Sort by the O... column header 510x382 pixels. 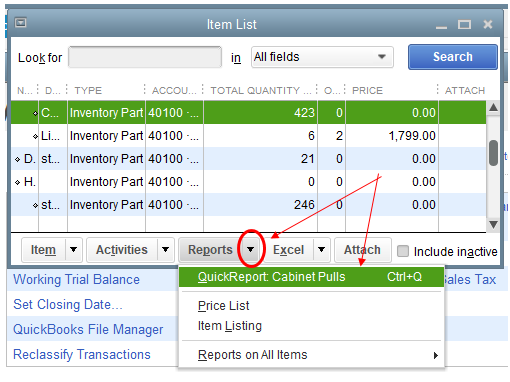(332, 90)
